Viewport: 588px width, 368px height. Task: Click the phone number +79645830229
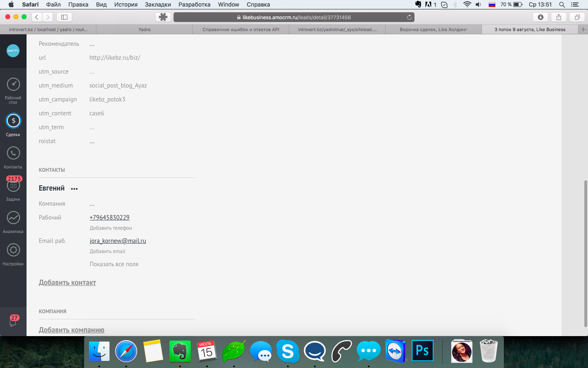coord(109,218)
